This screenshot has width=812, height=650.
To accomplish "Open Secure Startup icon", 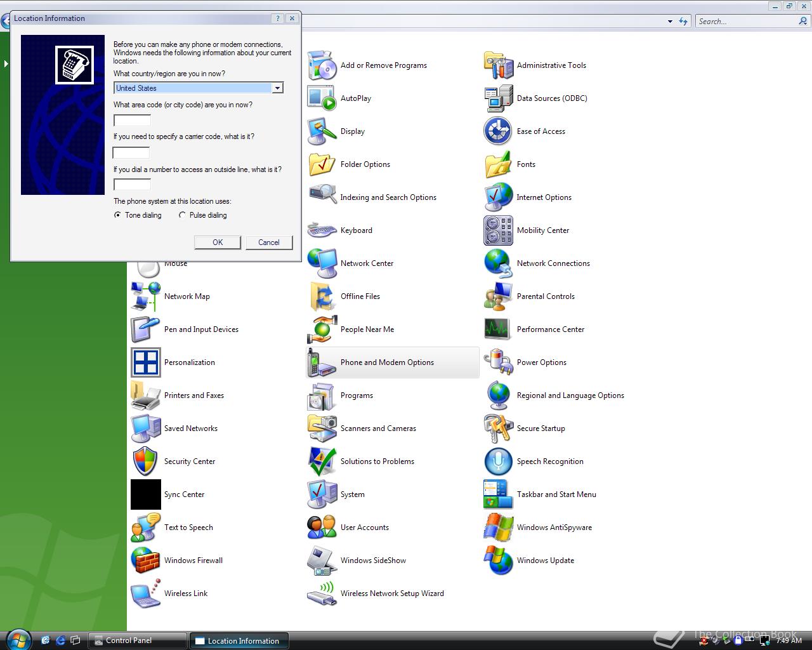I will click(499, 428).
